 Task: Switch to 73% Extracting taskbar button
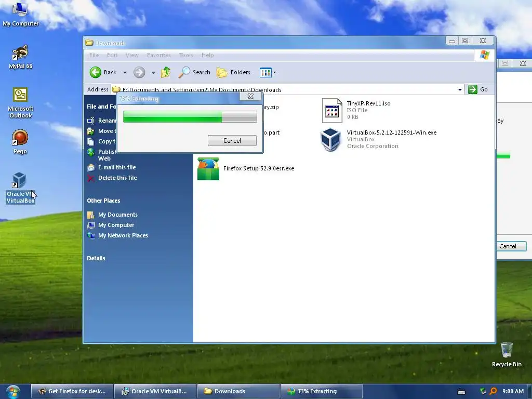coord(321,391)
